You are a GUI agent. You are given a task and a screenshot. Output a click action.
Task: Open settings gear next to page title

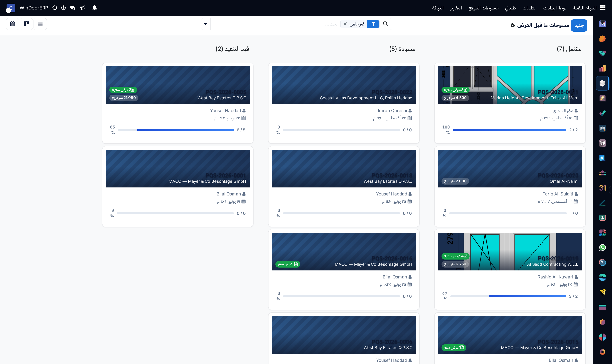point(513,25)
